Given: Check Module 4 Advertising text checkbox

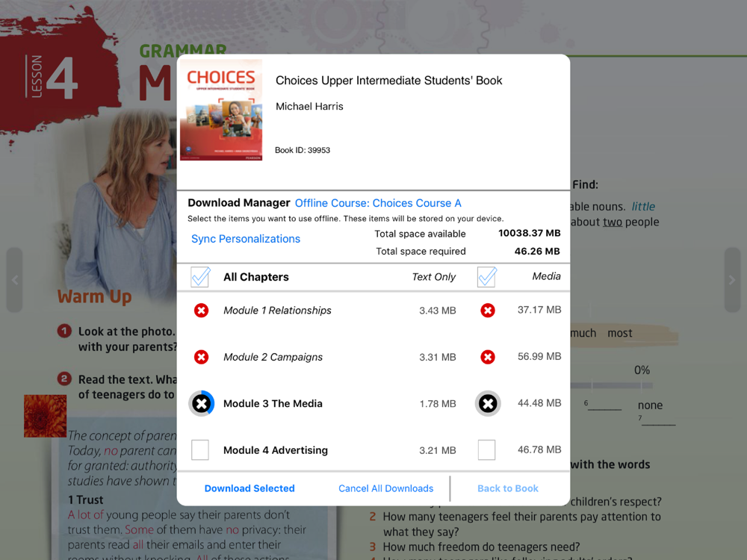Looking at the screenshot, I should pyautogui.click(x=200, y=450).
